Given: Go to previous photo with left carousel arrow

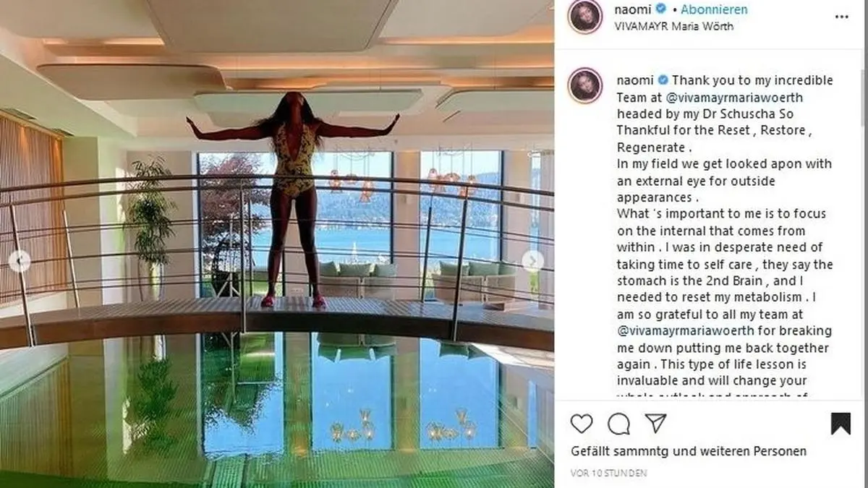Looking at the screenshot, I should tap(20, 261).
